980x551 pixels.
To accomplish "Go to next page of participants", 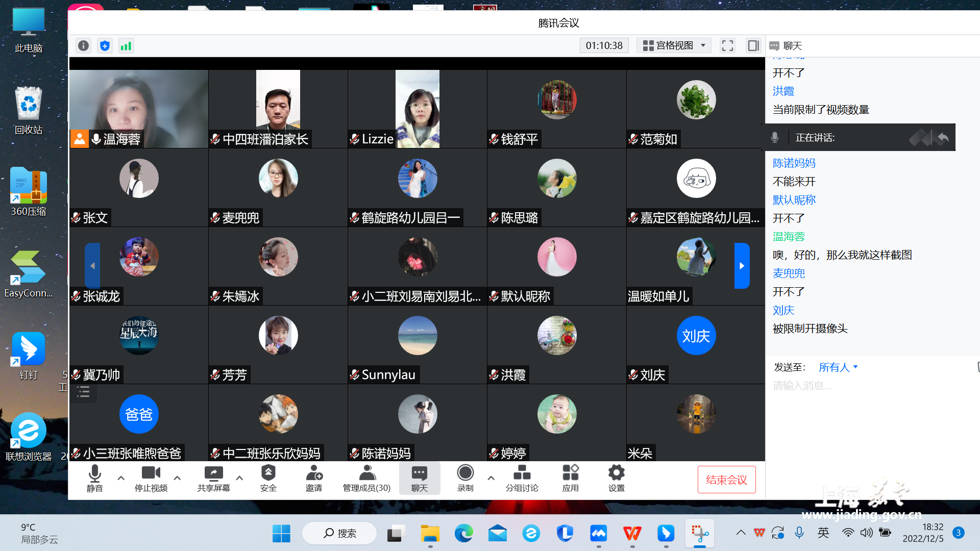I will (742, 266).
